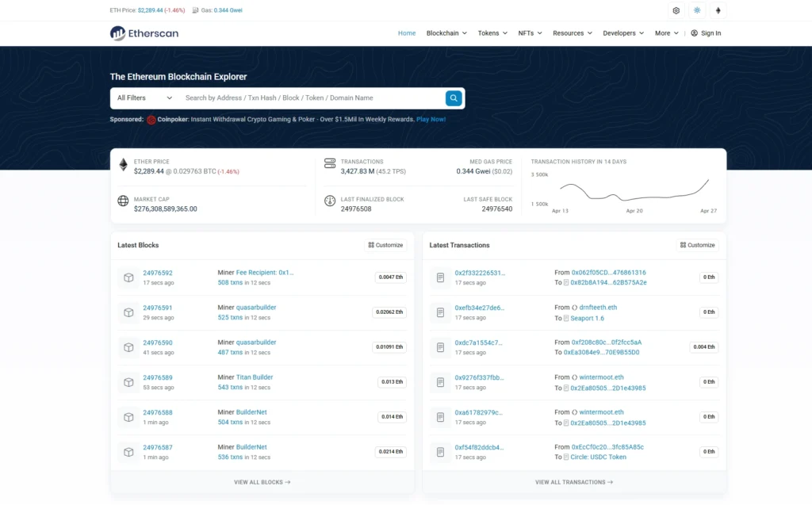This screenshot has height=505, width=812.
Task: Expand the Resources menu
Action: pos(573,33)
